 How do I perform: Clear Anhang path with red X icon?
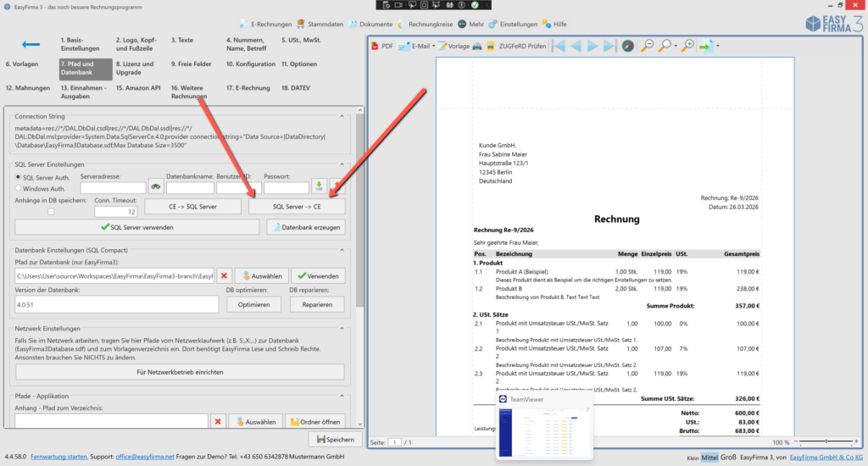pyautogui.click(x=218, y=422)
